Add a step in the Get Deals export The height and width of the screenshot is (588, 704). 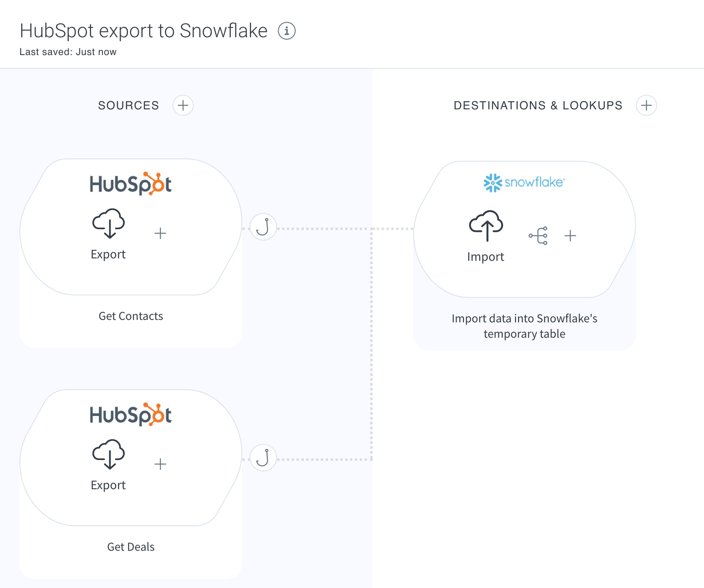coord(160,464)
